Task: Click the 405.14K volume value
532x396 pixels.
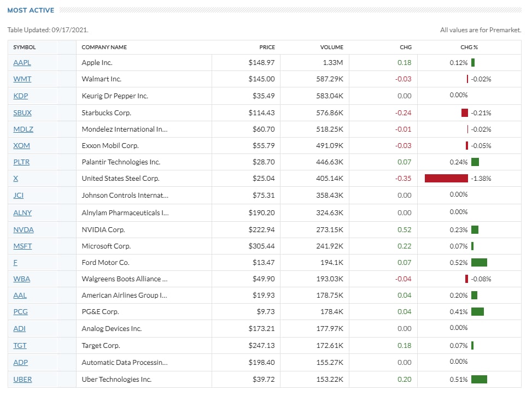Action: point(330,178)
